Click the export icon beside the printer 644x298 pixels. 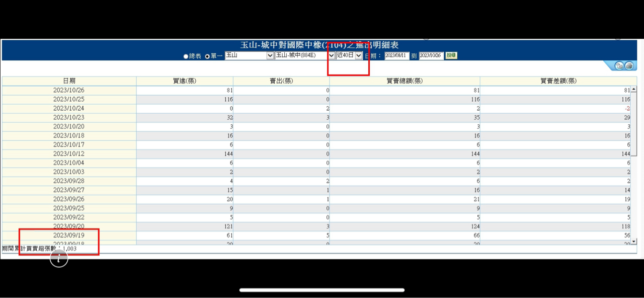pyautogui.click(x=619, y=65)
